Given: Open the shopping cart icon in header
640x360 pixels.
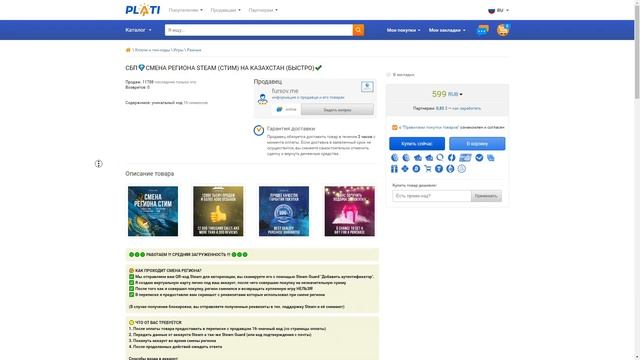Looking at the screenshot, I should pyautogui.click(x=503, y=30).
